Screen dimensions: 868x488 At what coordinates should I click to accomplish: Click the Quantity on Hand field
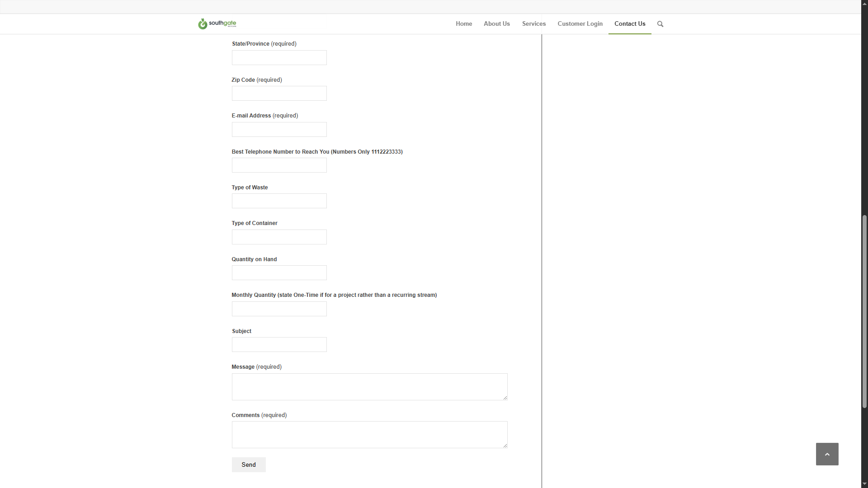(279, 273)
